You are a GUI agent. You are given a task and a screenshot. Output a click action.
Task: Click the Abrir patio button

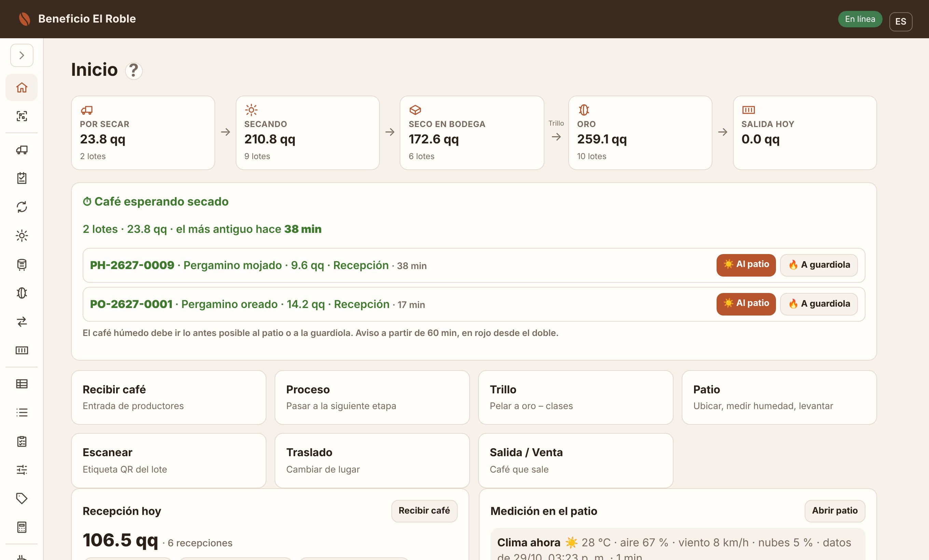click(834, 510)
